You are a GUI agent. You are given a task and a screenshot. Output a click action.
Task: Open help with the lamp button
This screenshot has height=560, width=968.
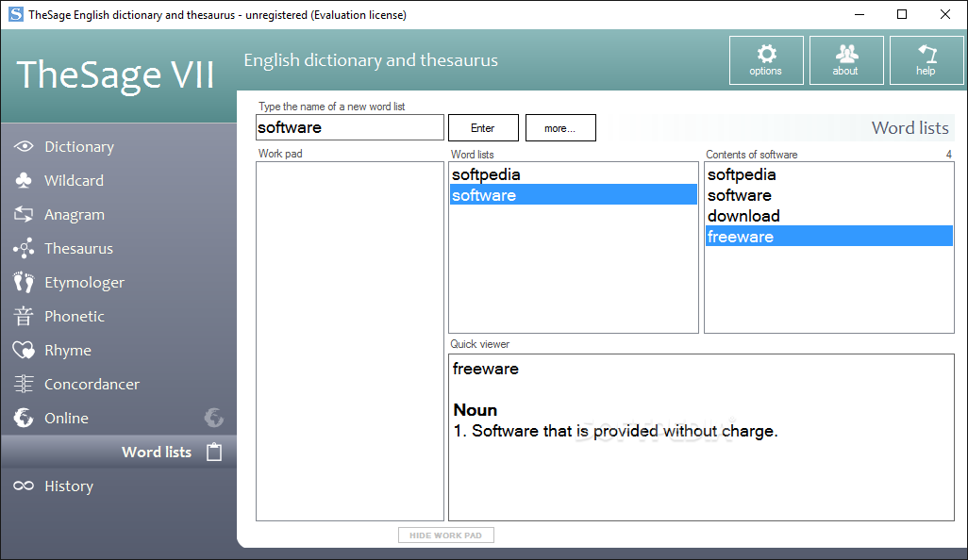pos(926,59)
